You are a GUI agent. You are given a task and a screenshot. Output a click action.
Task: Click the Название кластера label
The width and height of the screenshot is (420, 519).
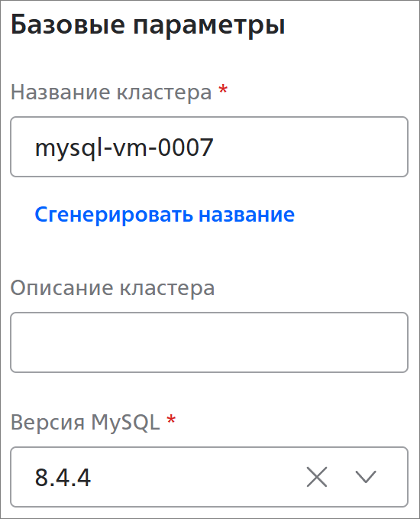pyautogui.click(x=111, y=92)
